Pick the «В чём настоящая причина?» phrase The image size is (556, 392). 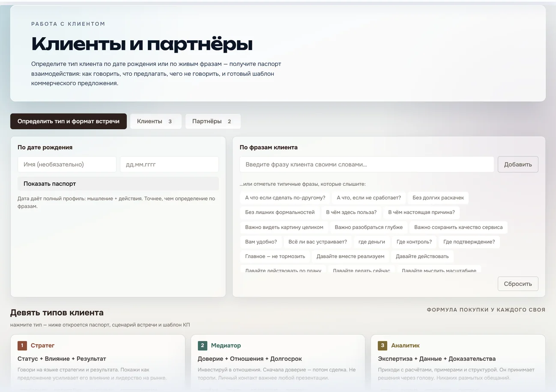tap(421, 212)
